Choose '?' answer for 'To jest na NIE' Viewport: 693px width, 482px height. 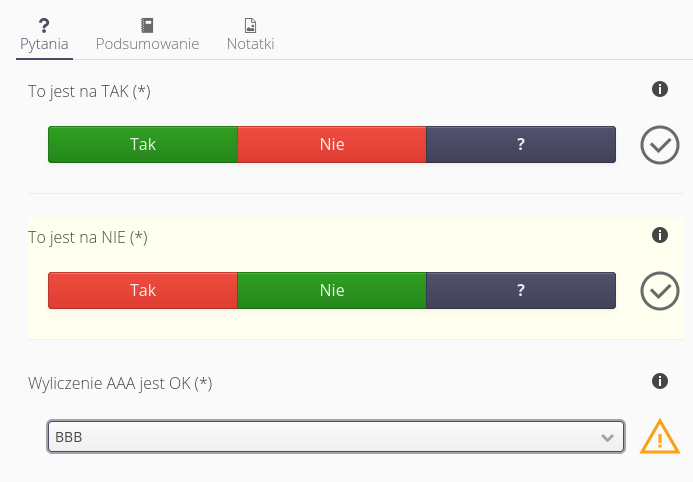point(521,290)
